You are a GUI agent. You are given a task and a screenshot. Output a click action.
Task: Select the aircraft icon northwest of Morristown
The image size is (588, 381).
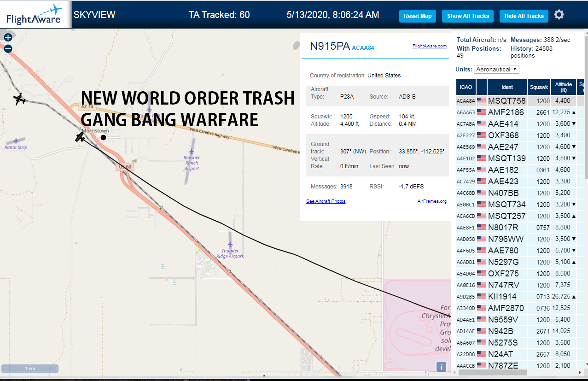(19, 99)
